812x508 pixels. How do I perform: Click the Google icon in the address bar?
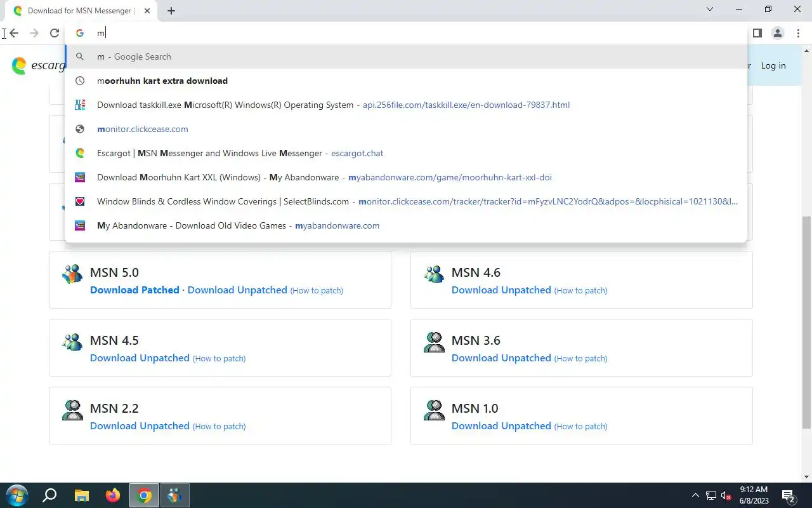coord(80,33)
